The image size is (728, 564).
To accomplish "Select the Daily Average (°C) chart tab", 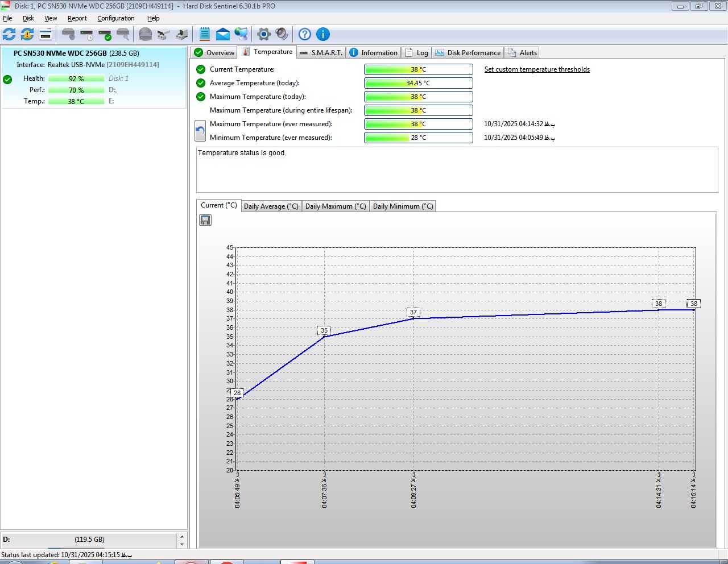I will tap(271, 206).
